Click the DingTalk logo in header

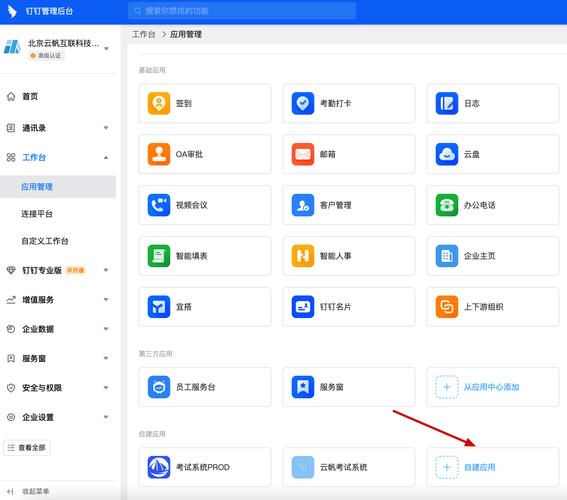12,11
